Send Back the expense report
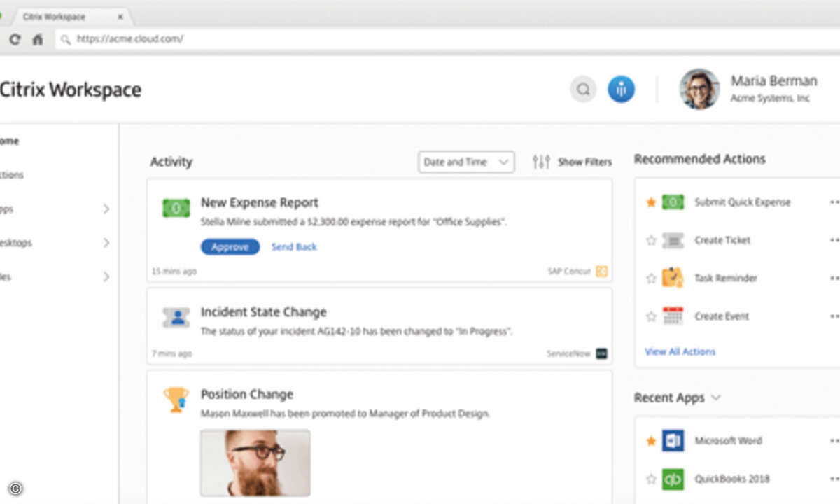840x504 pixels. [x=294, y=246]
